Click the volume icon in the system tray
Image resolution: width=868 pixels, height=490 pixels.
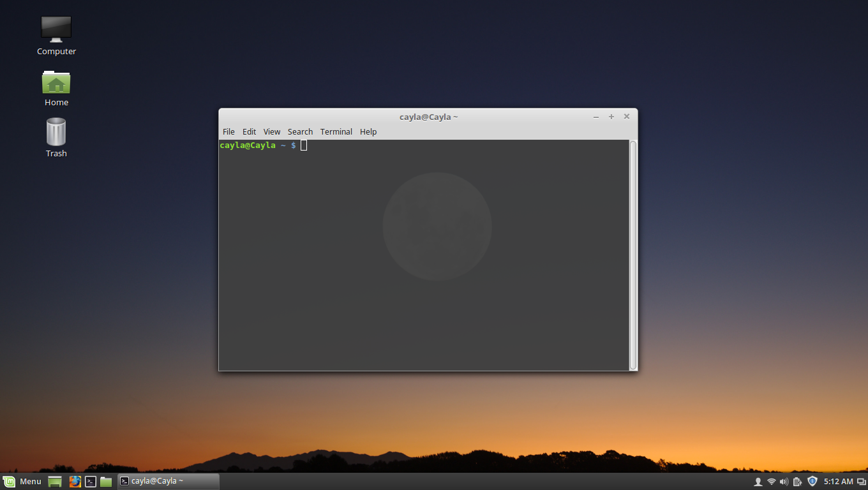[783, 480]
